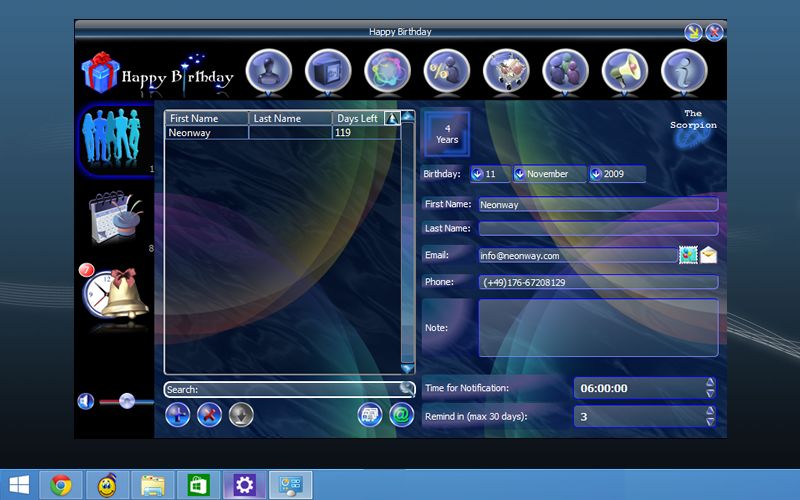Viewport: 800px width, 500px height.
Task: Increase Remind in days with up arrow
Action: click(710, 411)
